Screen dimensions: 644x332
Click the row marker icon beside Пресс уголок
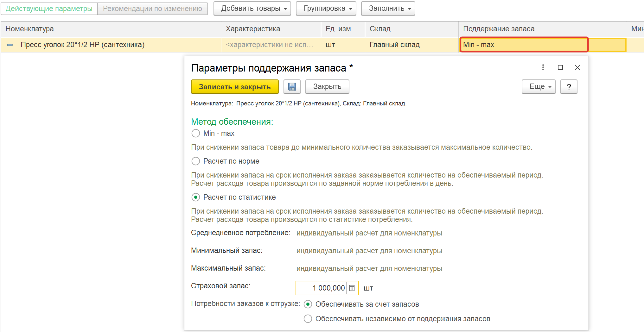tap(10, 45)
